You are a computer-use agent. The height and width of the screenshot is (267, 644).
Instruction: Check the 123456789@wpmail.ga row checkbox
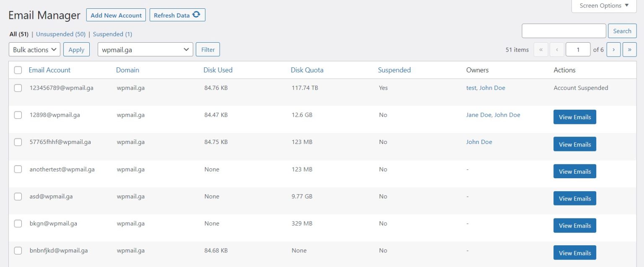[x=18, y=87]
